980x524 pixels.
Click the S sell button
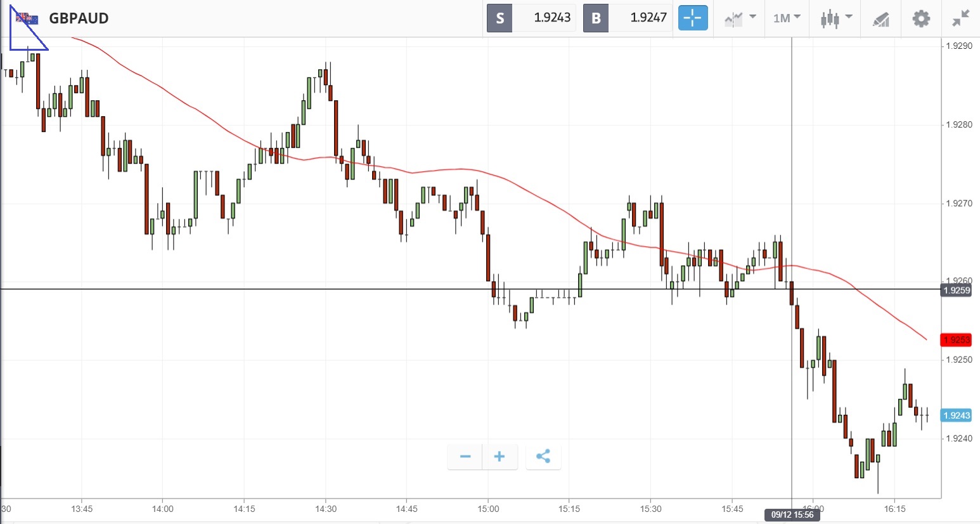coord(500,18)
